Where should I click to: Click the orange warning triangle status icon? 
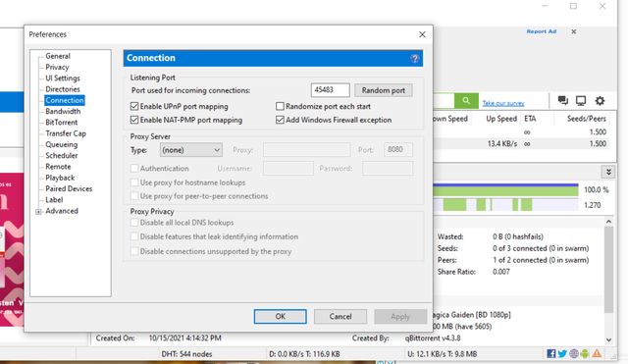click(x=597, y=353)
